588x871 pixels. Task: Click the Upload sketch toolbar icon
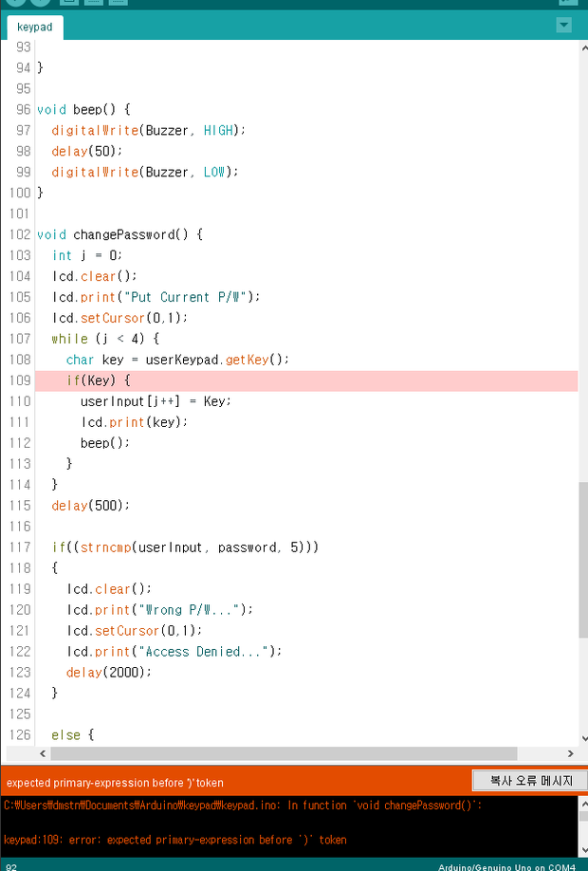click(42, 2)
